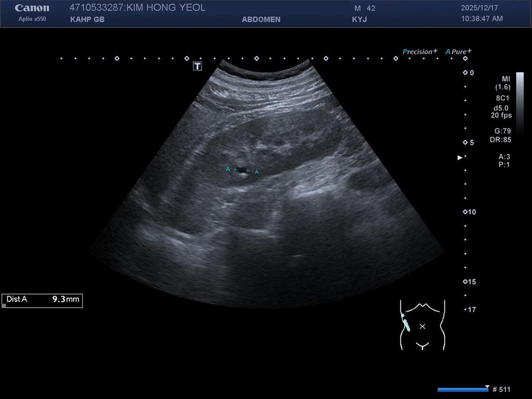The height and width of the screenshot is (399, 532).
Task: Click the focus position arrow on depth scale
Action: pyautogui.click(x=459, y=158)
